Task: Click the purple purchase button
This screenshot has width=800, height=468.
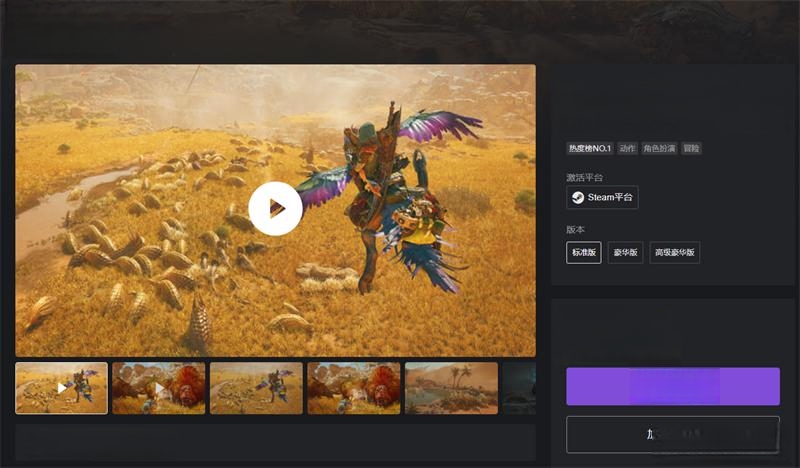Action: point(673,386)
